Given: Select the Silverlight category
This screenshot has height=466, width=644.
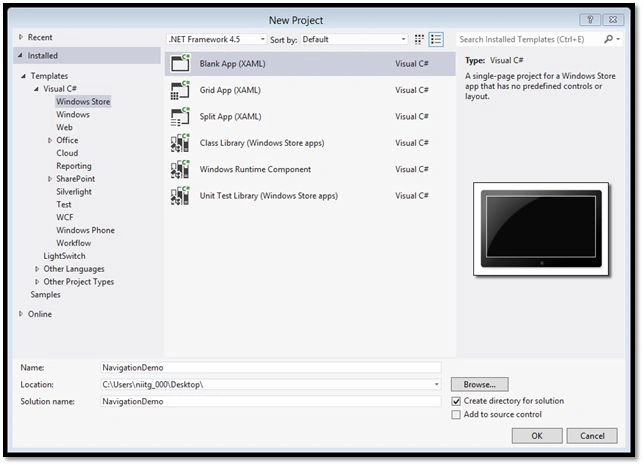Looking at the screenshot, I should pos(74,192).
